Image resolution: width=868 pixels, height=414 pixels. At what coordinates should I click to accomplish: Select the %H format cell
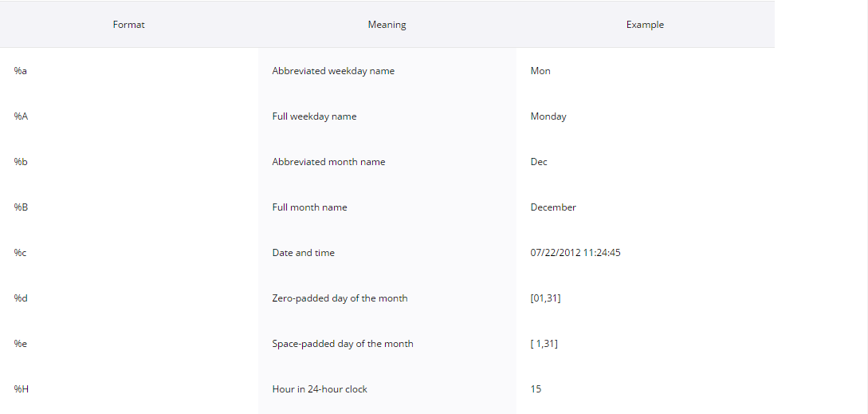click(x=129, y=389)
